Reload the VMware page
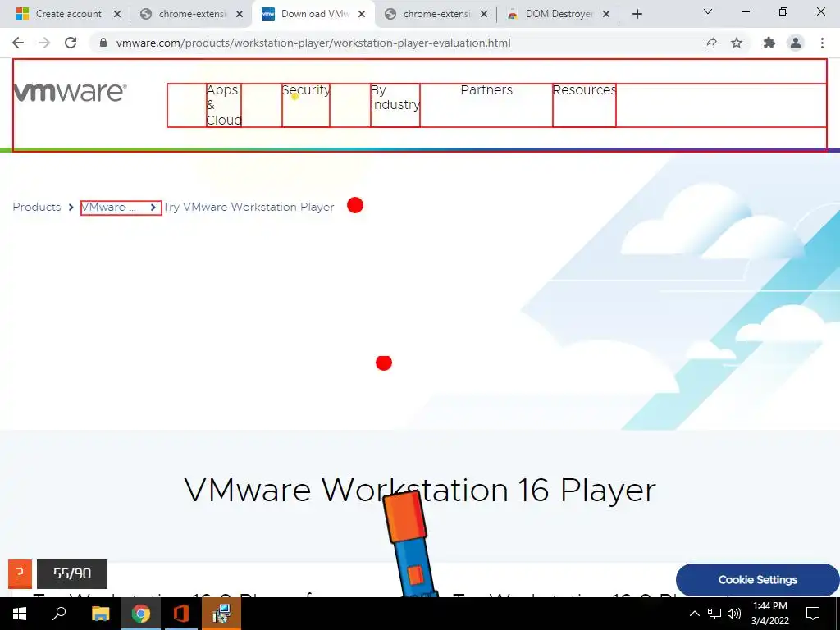Viewport: 840px width, 630px height. pyautogui.click(x=71, y=43)
